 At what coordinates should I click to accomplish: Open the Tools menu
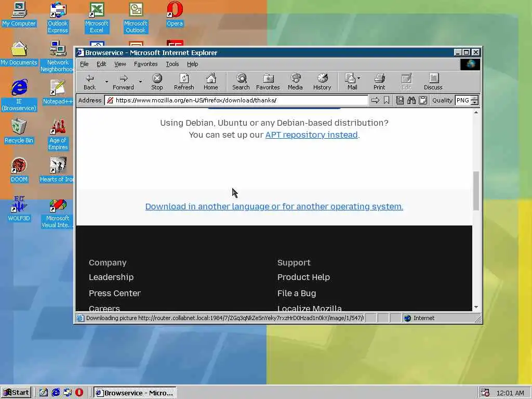(x=172, y=64)
